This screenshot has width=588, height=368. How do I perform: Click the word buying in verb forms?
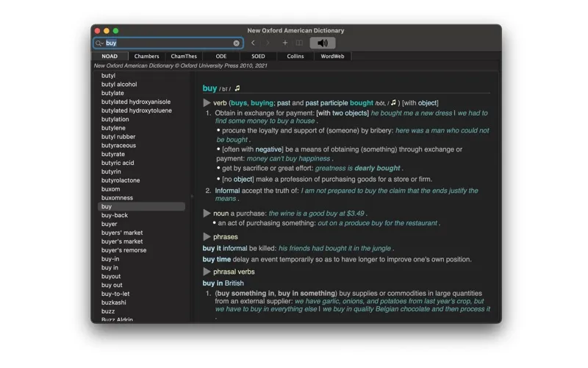coord(262,103)
